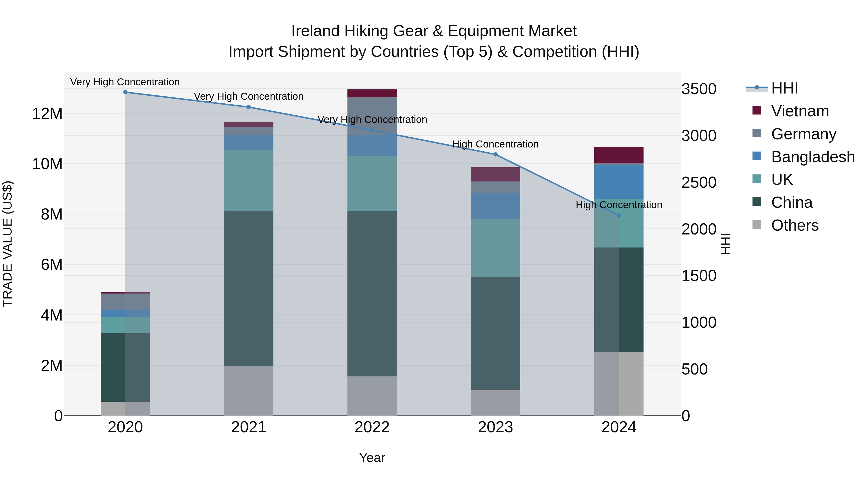The image size is (868, 488).
Task: Click the China segment of the 2023 bar
Action: (x=495, y=334)
